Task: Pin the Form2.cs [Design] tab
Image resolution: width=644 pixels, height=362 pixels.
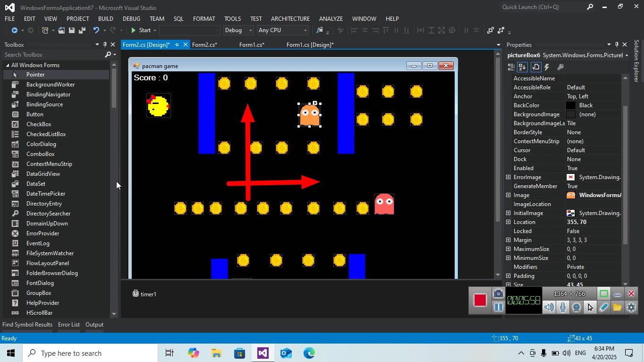Action: click(x=177, y=45)
